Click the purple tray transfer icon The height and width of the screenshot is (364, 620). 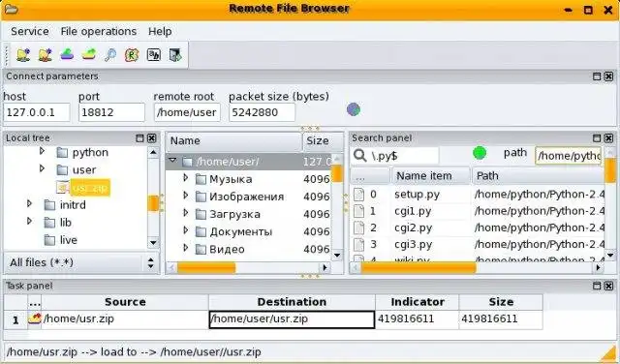(x=67, y=55)
